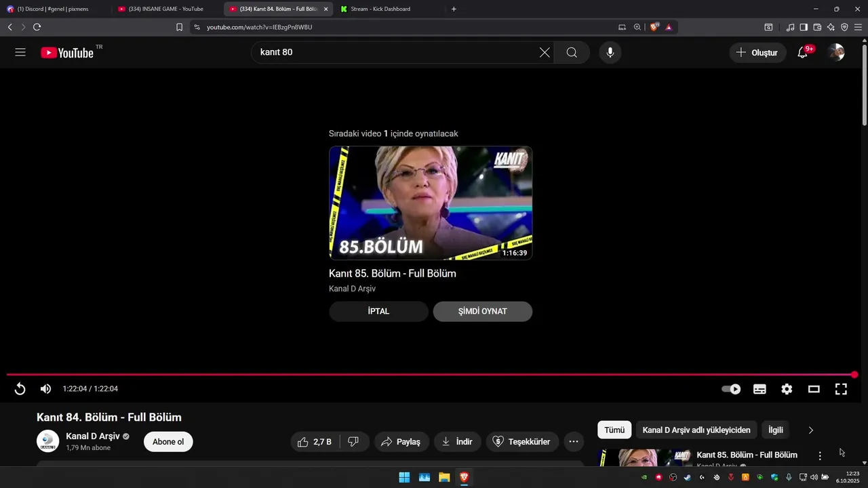This screenshot has height=488, width=868.
Task: Toggle subtitles/closed captions
Action: (x=759, y=389)
